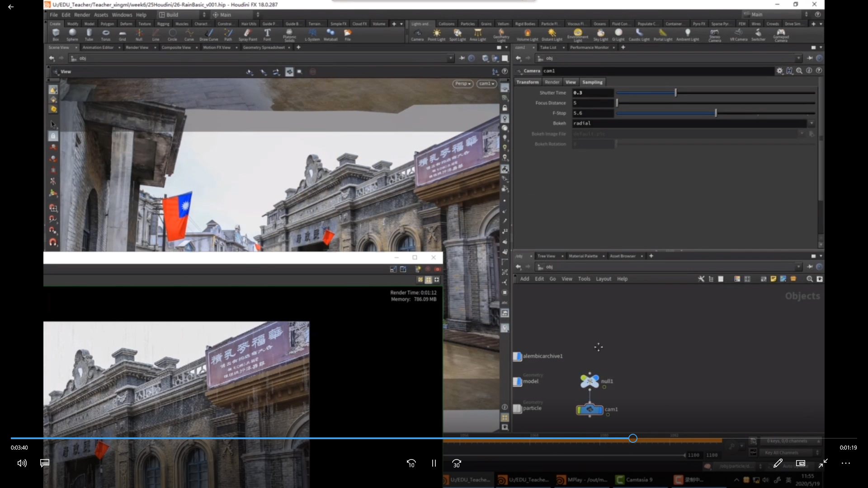Add a Volume Light
The width and height of the screenshot is (868, 488).
tap(527, 35)
